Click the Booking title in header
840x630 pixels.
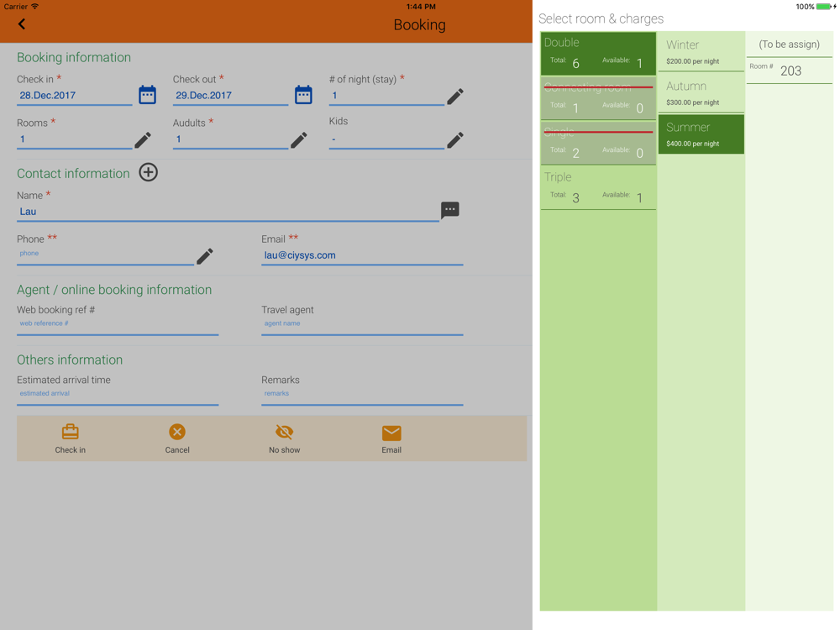419,24
